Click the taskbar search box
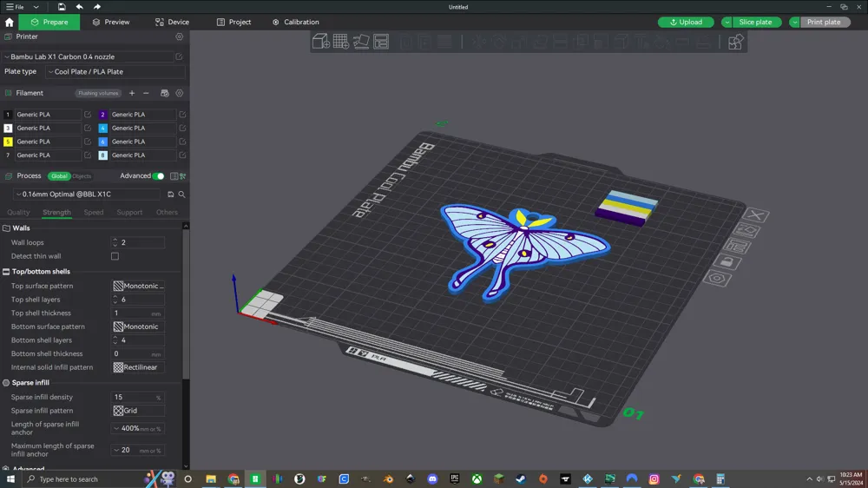Image resolution: width=868 pixels, height=488 pixels. (83, 479)
